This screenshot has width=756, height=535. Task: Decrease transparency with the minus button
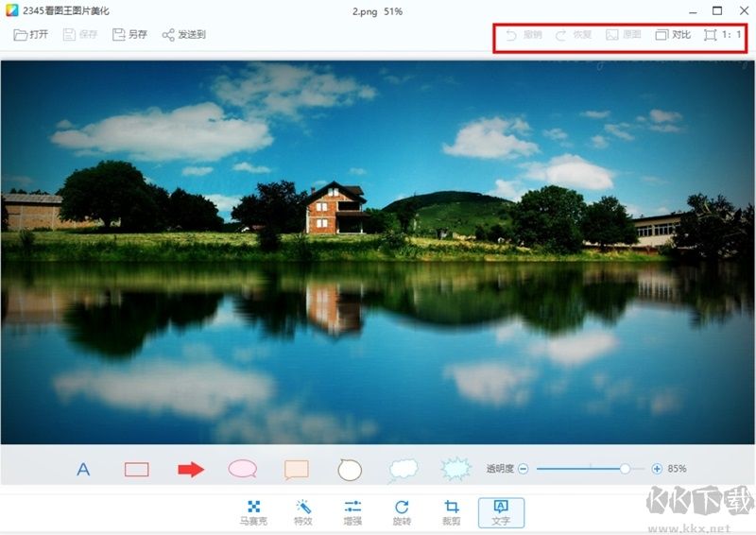coord(523,469)
